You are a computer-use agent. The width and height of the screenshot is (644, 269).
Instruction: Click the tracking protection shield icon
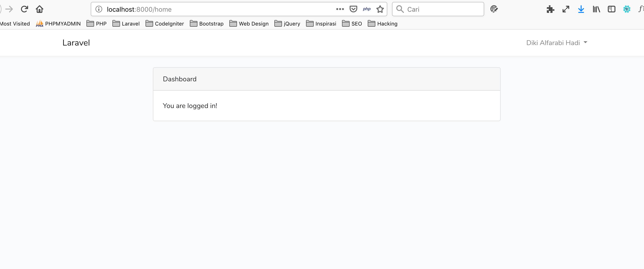353,9
